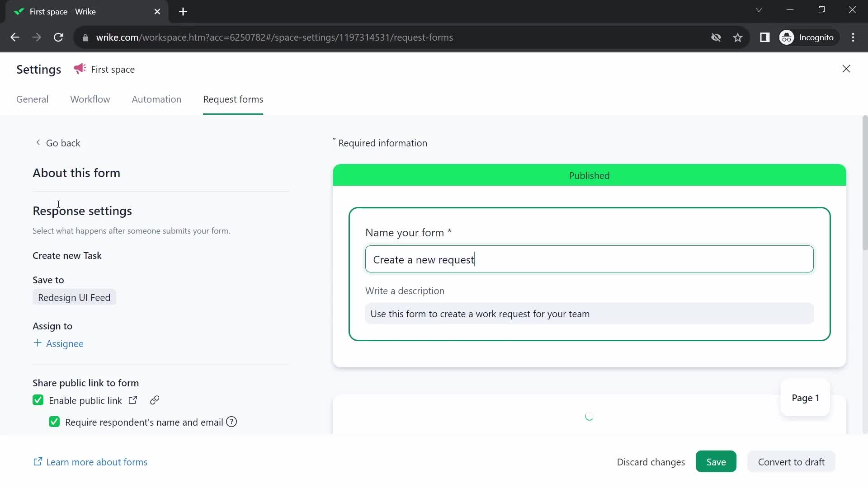Click the copy link icon next to public link
The height and width of the screenshot is (488, 868).
pyautogui.click(x=155, y=399)
